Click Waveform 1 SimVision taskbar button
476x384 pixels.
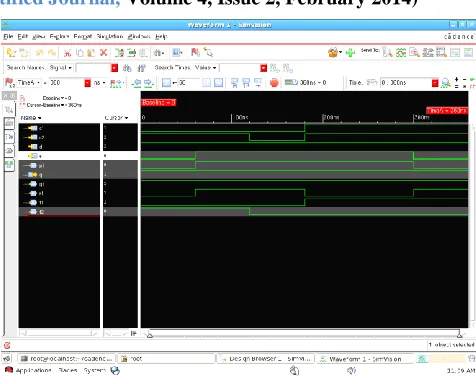click(x=365, y=359)
